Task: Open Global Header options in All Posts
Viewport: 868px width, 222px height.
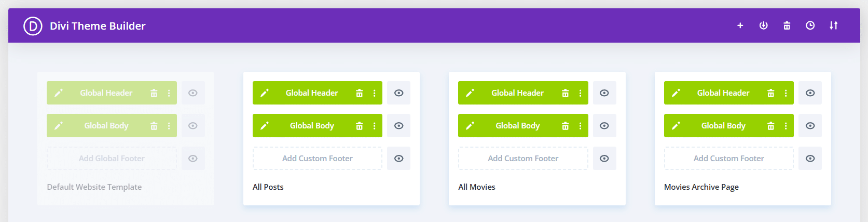Action: [x=375, y=93]
